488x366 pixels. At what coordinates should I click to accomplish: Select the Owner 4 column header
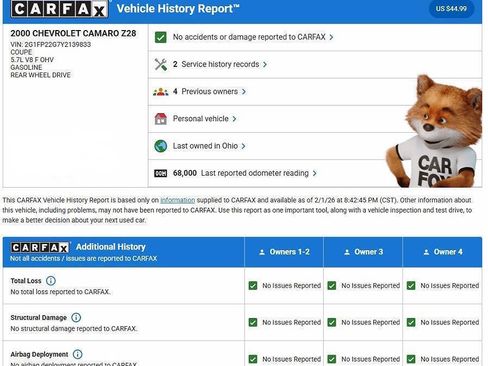click(x=442, y=252)
